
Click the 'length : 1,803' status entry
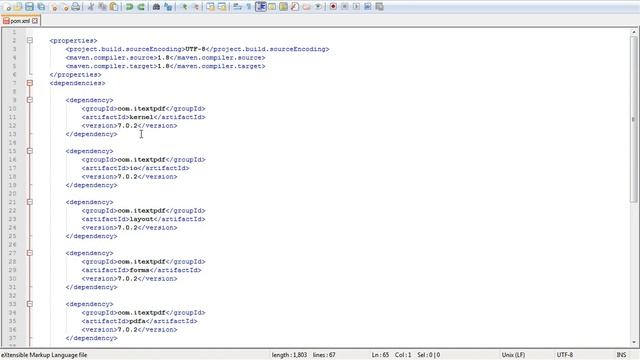coord(289,355)
